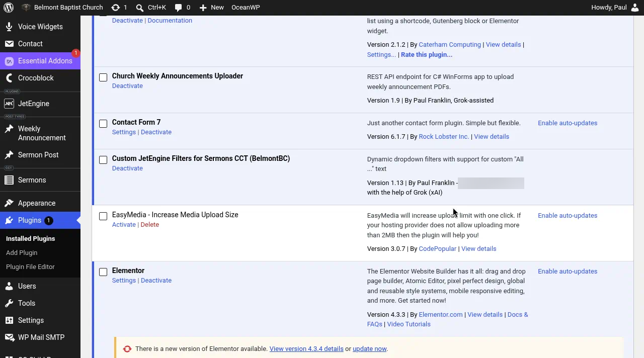This screenshot has height=358, width=644.
Task: Deactivate Church Weekly Announcements Uploader
Action: (127, 86)
